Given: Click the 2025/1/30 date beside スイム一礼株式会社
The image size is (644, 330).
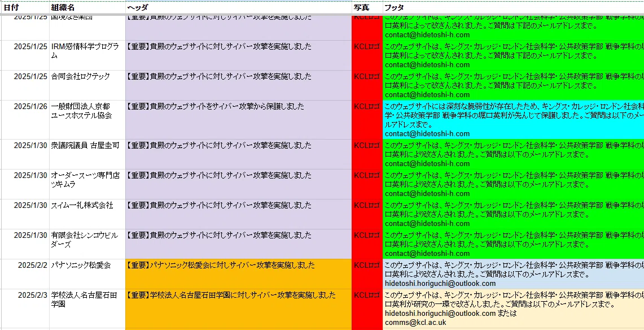Looking at the screenshot, I should [25, 215].
